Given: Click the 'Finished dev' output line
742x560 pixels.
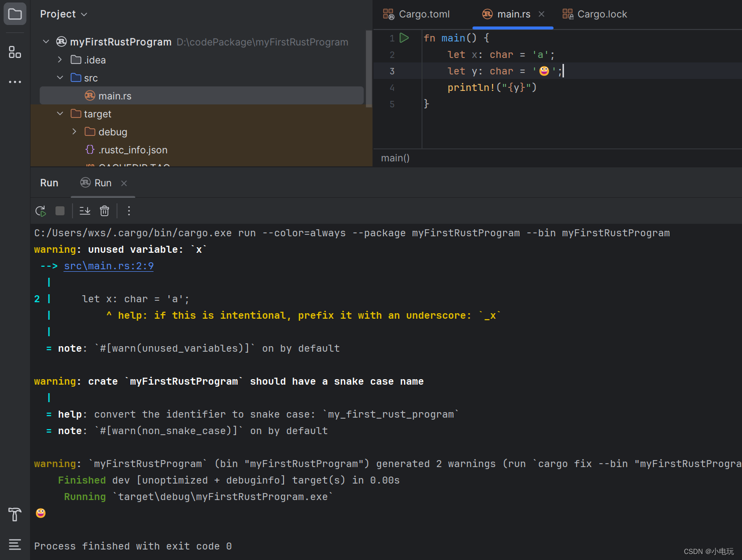Looking at the screenshot, I should click(x=229, y=480).
